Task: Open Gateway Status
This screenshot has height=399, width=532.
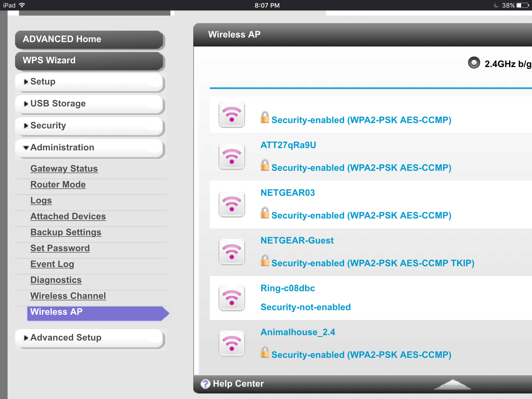Action: click(64, 168)
